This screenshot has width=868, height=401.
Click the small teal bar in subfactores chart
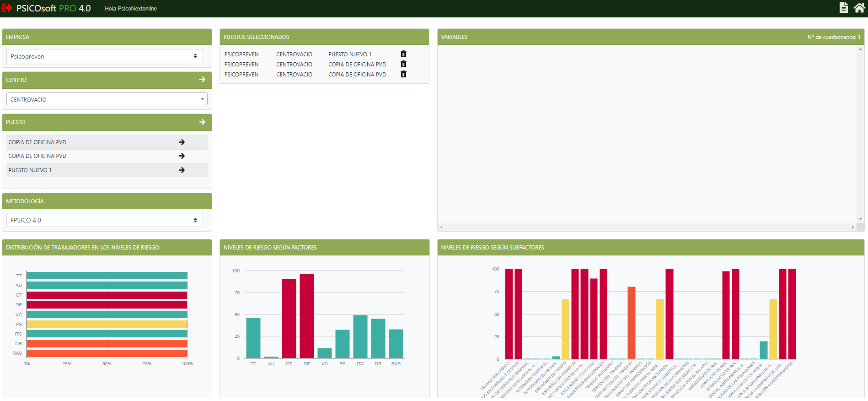tap(764, 350)
